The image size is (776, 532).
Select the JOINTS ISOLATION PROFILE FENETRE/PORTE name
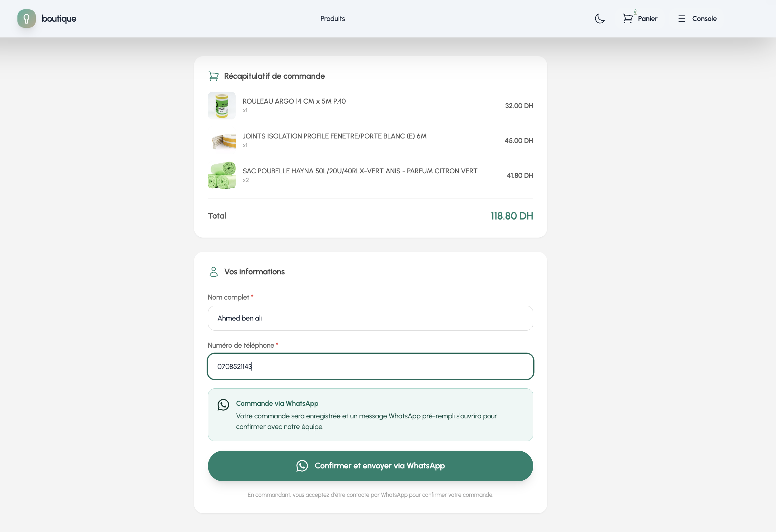coord(334,136)
